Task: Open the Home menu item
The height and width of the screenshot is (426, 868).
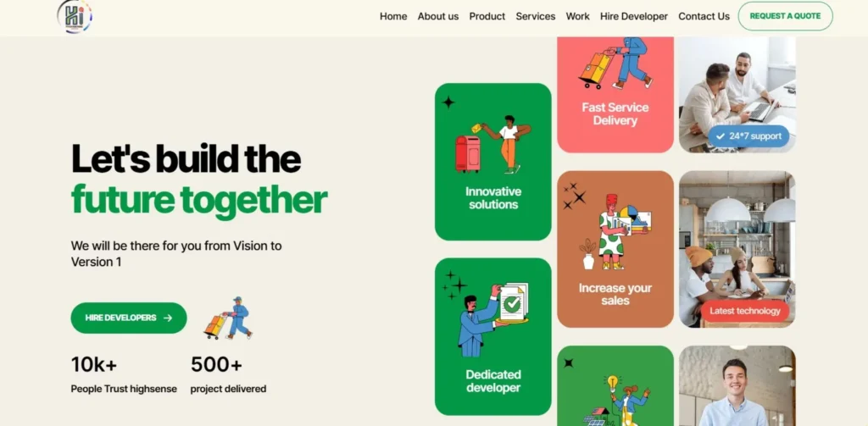Action: coord(393,17)
